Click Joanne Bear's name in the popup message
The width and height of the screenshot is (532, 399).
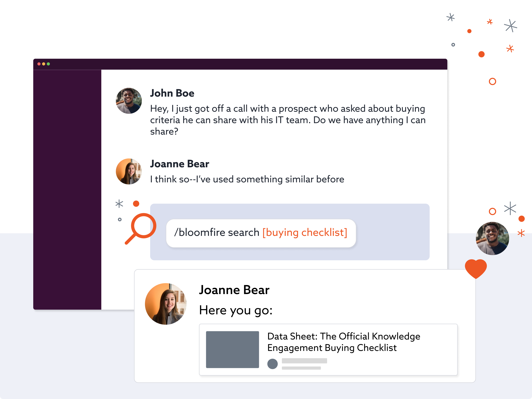[234, 290]
